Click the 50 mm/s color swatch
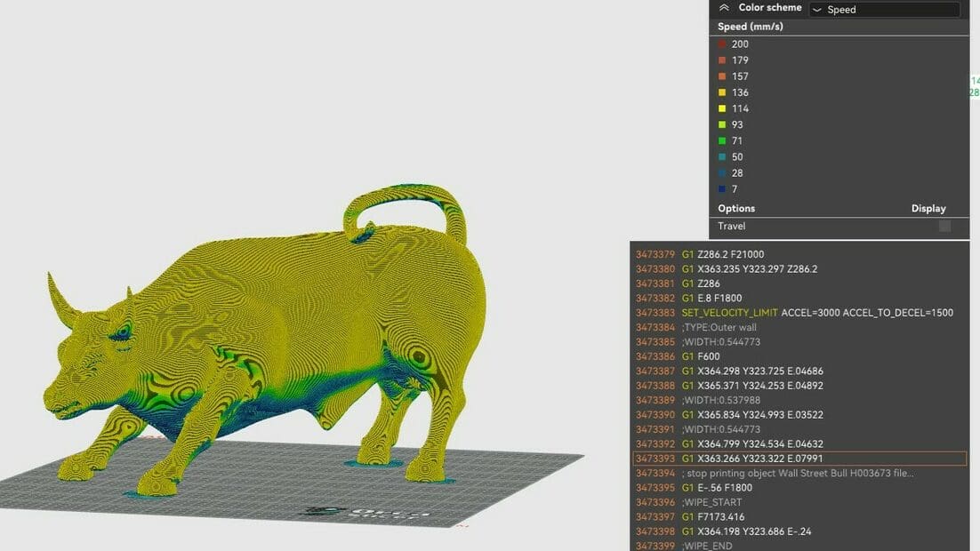The image size is (980, 551). point(722,157)
